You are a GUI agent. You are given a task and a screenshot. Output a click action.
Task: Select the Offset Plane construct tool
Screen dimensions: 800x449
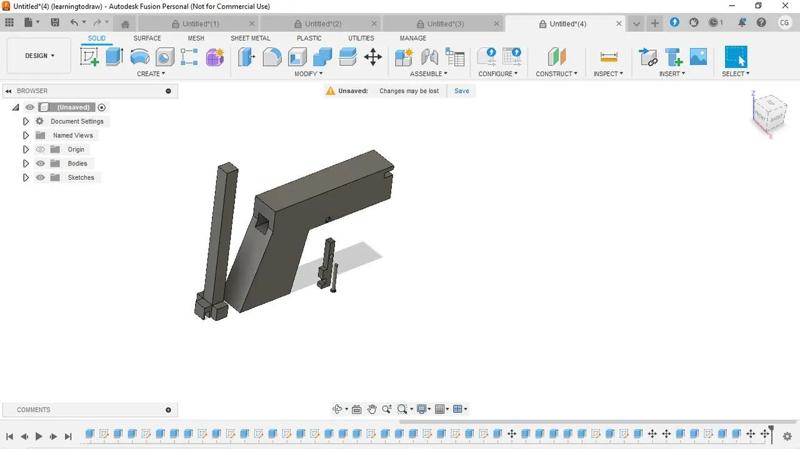[x=557, y=57]
